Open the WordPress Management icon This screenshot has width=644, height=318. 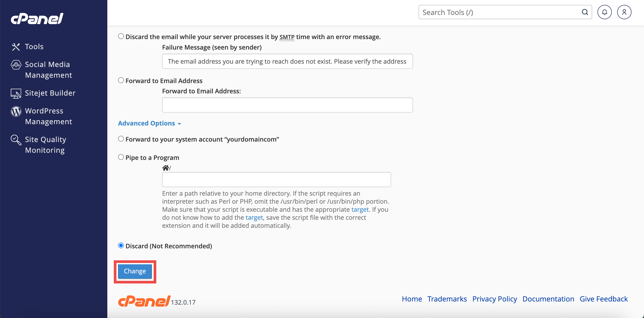coord(16,111)
